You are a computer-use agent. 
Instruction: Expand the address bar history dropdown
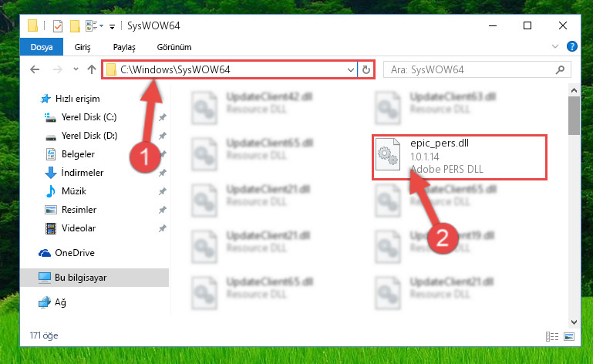tap(351, 69)
